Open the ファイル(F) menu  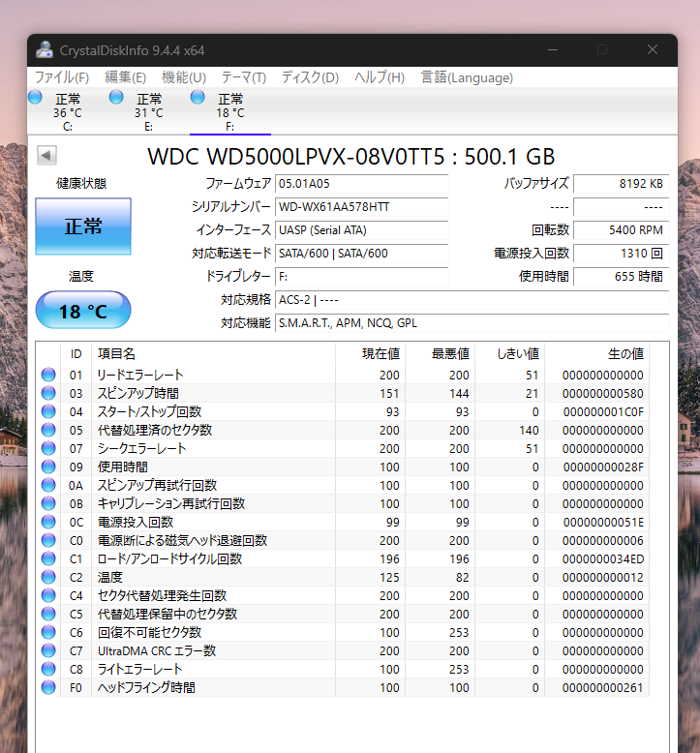(62, 77)
